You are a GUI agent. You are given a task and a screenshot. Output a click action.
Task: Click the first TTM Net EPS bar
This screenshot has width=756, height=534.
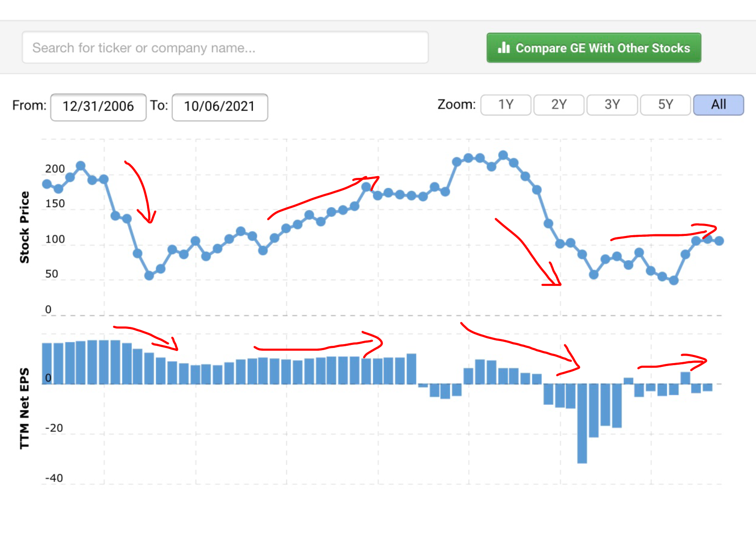[47, 363]
